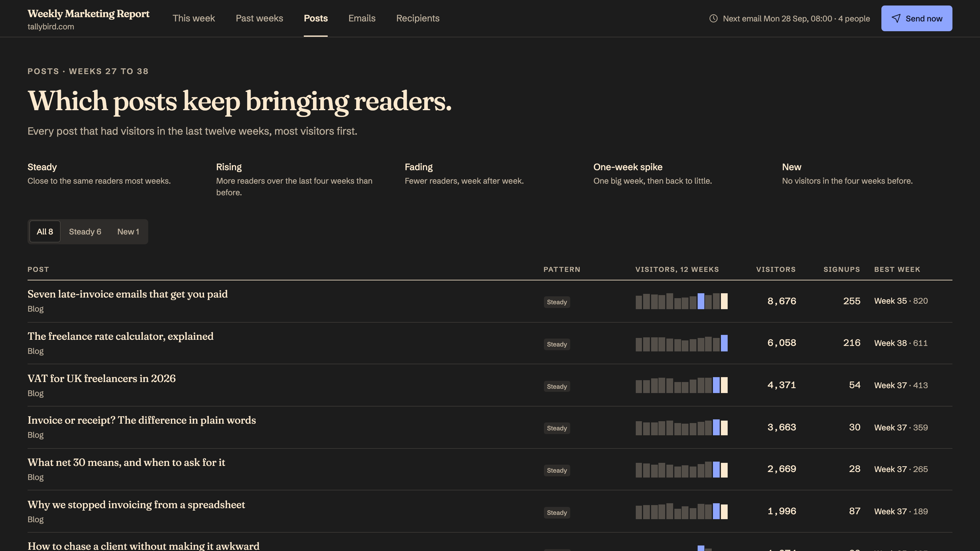This screenshot has width=980, height=551.
Task: Click Steady badge on VAT for UK freelancers row
Action: pos(556,386)
